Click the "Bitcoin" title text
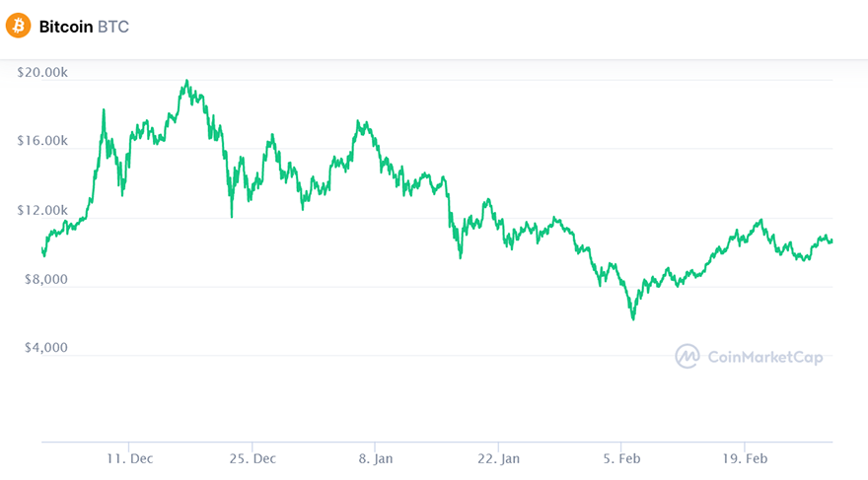This screenshot has width=868, height=480. [x=66, y=27]
